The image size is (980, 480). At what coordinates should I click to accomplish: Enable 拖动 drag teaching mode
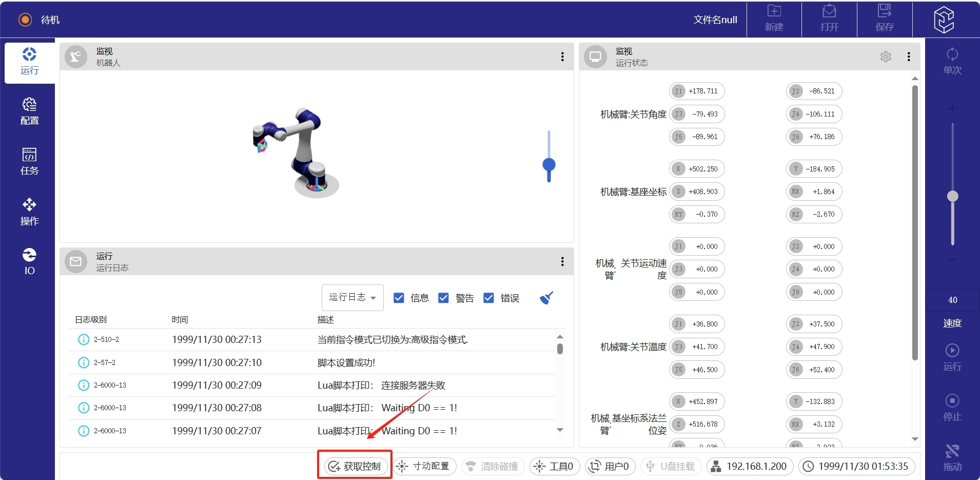[952, 457]
